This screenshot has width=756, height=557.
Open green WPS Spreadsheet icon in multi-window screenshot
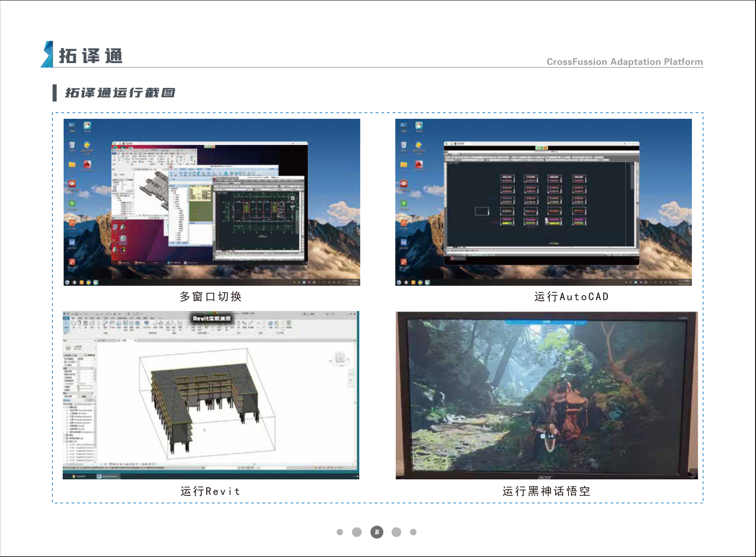pyautogui.click(x=72, y=203)
